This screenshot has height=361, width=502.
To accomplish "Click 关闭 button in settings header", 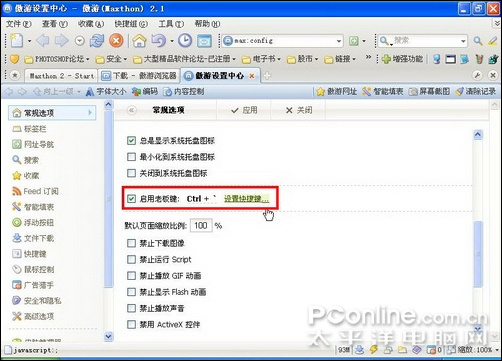I will coord(299,110).
